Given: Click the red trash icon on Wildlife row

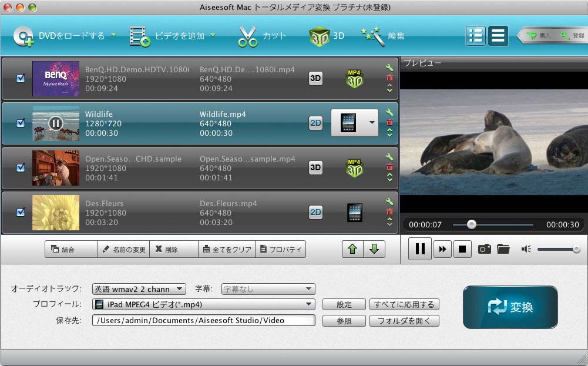Looking at the screenshot, I should click(389, 122).
